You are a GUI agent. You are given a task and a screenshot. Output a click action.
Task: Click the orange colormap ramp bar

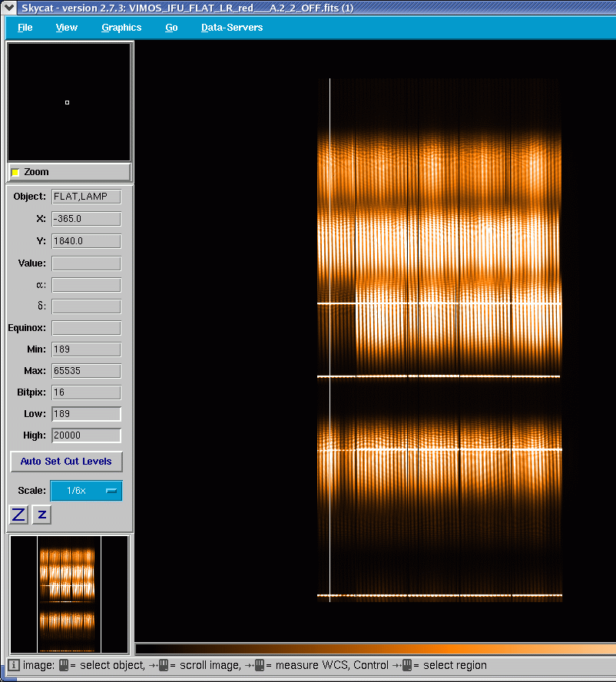[x=376, y=649]
